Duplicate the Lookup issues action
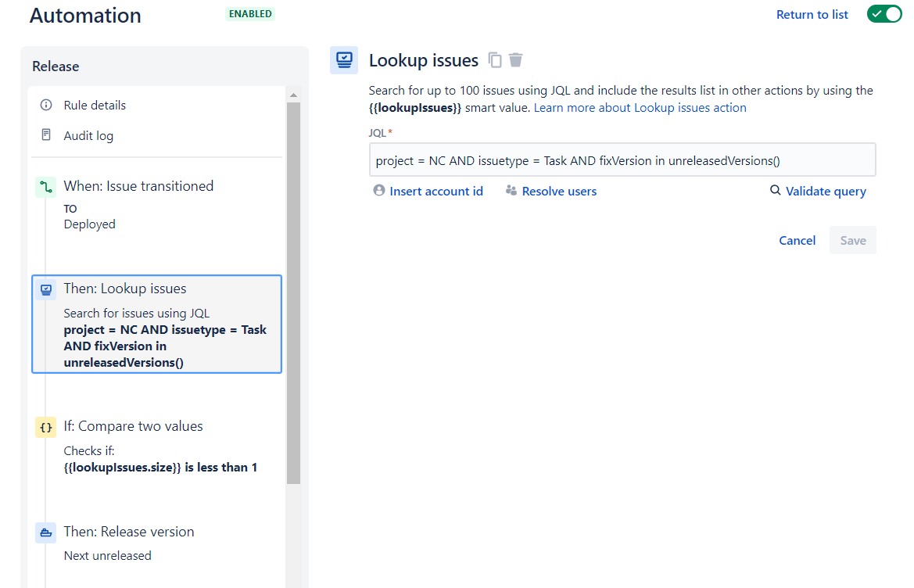Screen dimensions: 914x588 [495, 60]
